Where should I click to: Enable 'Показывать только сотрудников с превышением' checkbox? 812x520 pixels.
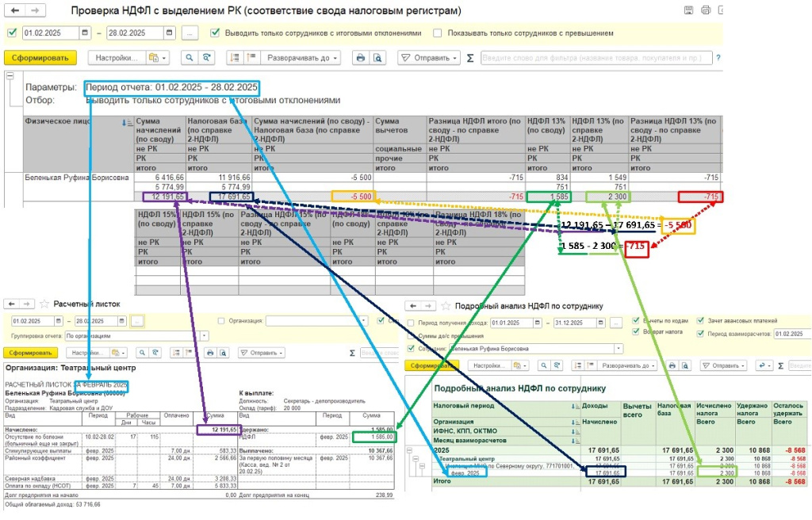(438, 33)
